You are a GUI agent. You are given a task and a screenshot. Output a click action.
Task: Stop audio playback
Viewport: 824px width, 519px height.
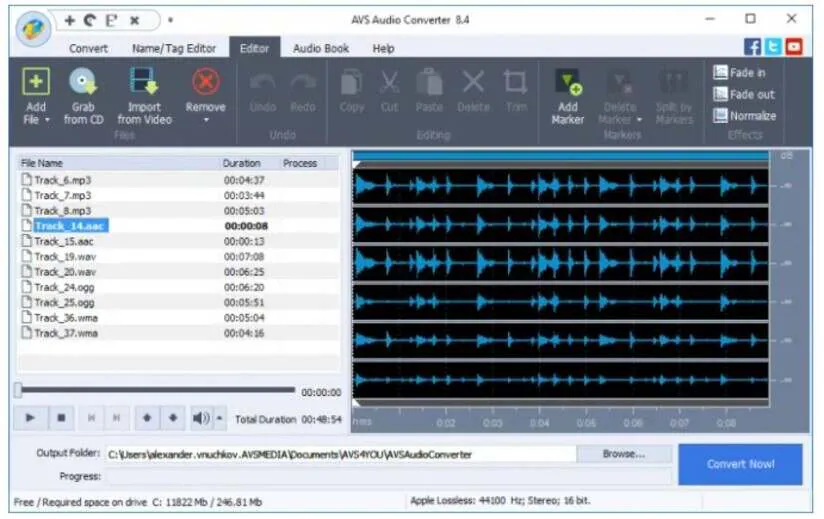click(x=61, y=418)
